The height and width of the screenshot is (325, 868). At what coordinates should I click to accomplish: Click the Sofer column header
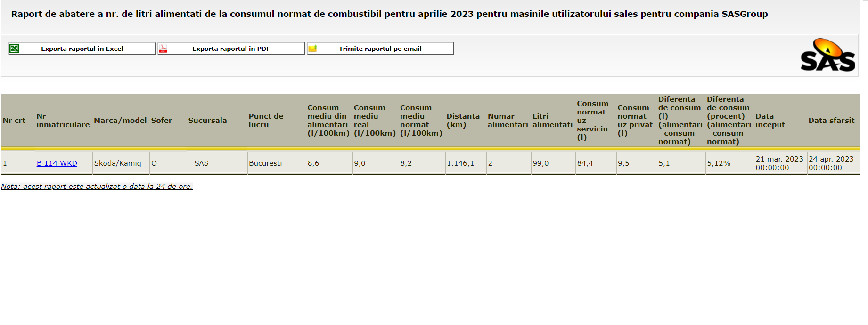pos(161,121)
